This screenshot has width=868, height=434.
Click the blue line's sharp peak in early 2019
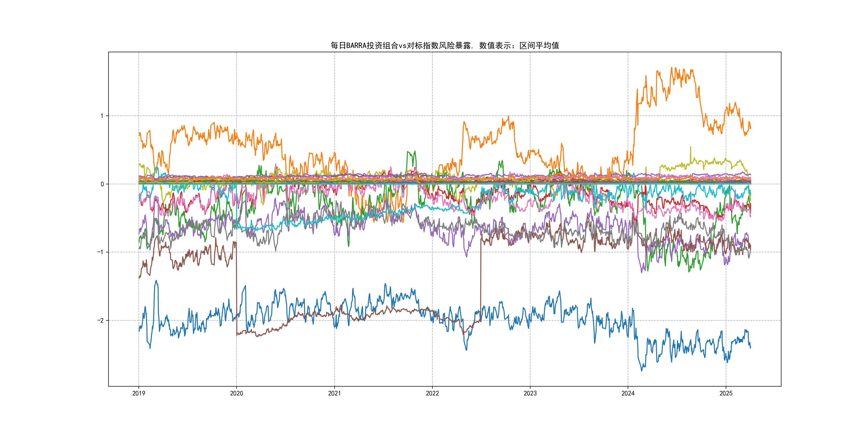[156, 281]
